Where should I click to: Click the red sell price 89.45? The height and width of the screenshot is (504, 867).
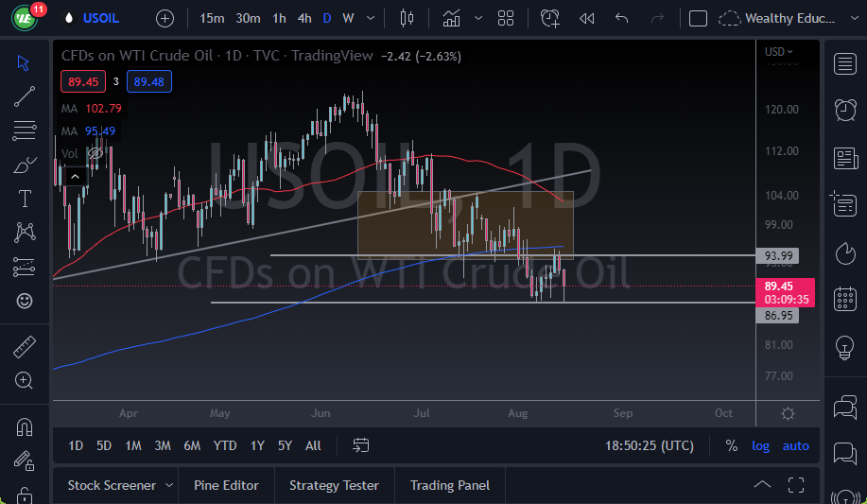point(83,82)
